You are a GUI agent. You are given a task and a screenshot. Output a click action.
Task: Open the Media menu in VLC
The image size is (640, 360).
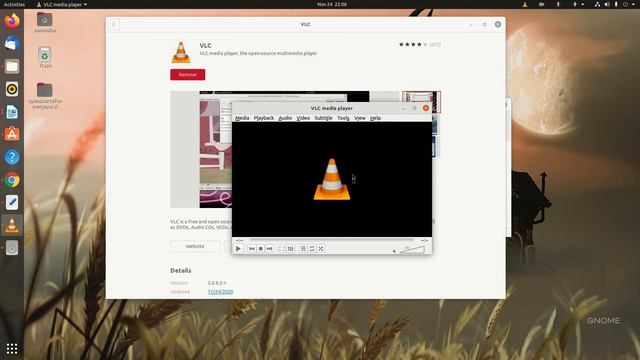click(242, 118)
